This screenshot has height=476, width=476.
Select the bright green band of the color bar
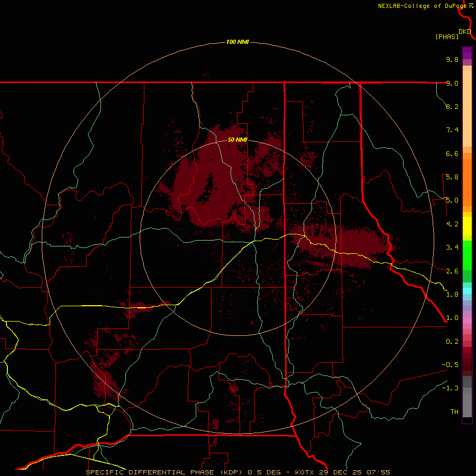click(x=467, y=255)
